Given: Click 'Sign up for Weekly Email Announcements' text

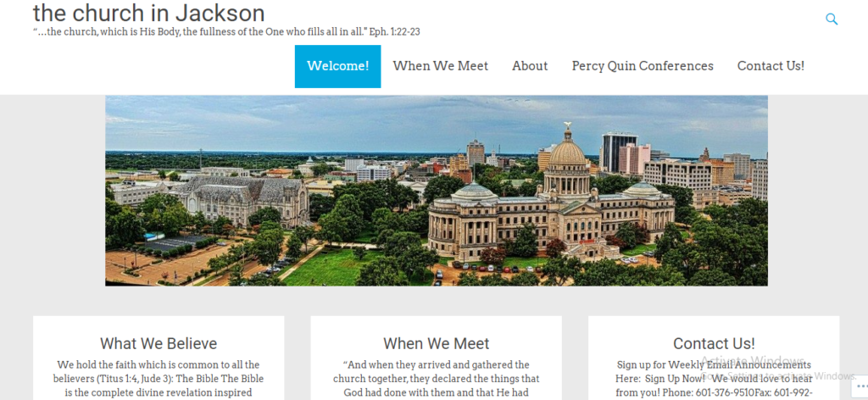Looking at the screenshot, I should coord(714,365).
